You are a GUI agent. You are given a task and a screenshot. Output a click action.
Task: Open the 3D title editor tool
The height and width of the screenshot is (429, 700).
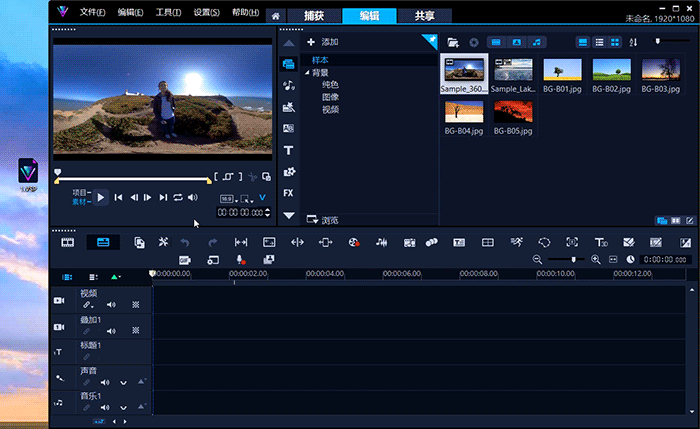coord(602,242)
